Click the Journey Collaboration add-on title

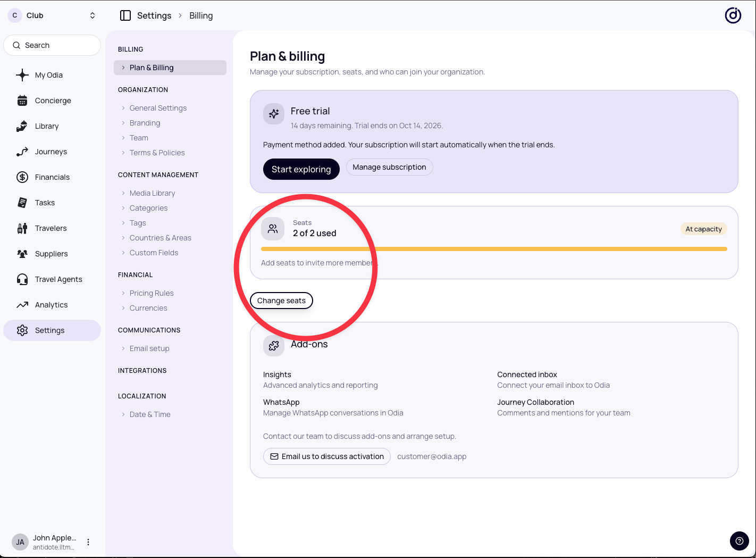click(x=536, y=402)
